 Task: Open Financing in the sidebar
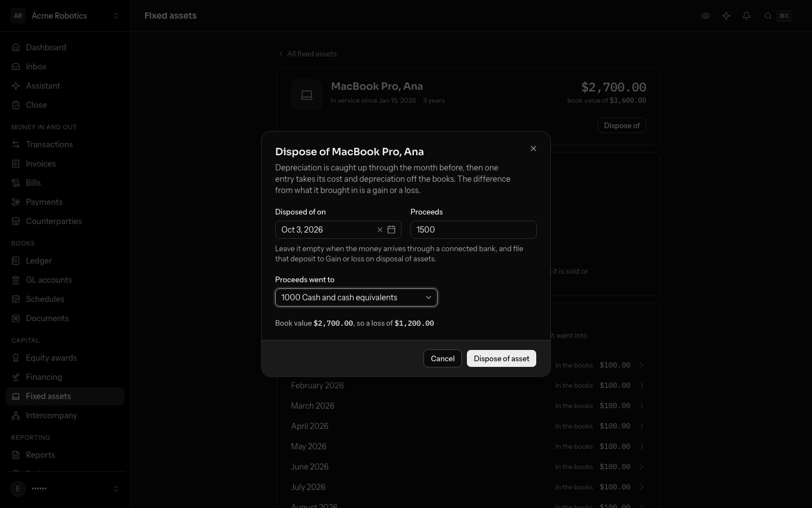click(65, 377)
